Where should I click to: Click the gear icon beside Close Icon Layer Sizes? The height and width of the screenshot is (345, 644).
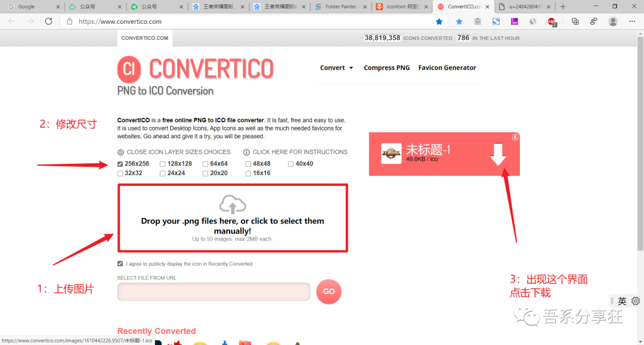(120, 152)
